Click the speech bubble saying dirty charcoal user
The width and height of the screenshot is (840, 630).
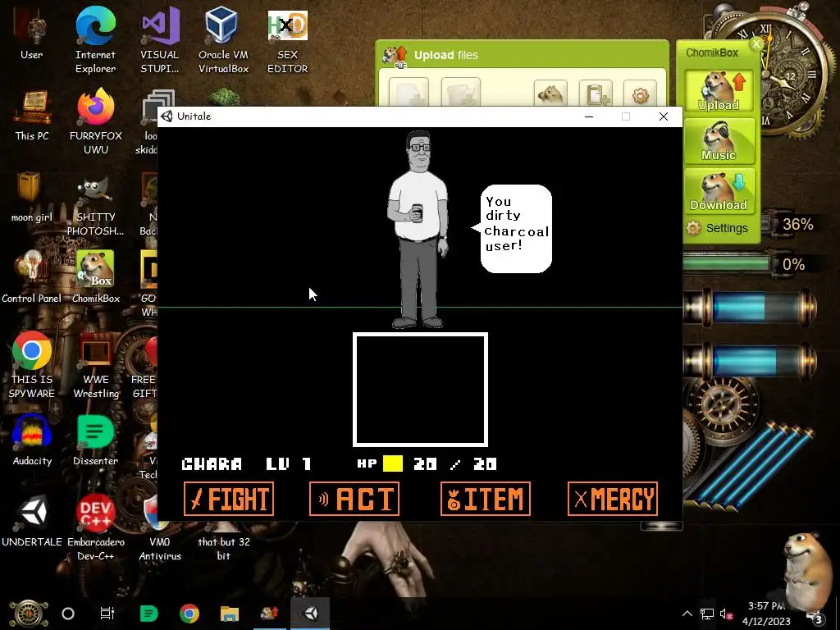tap(514, 229)
